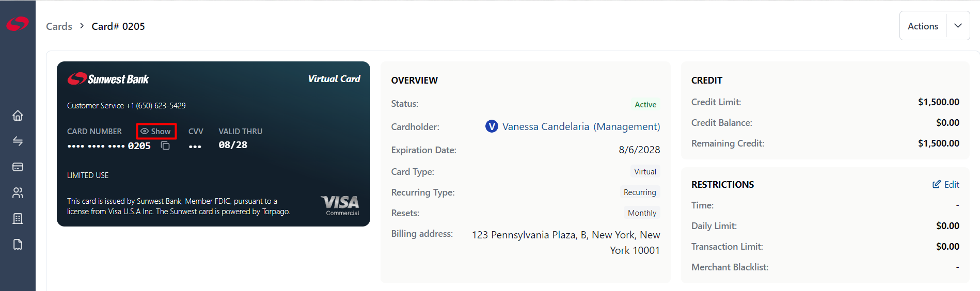This screenshot has width=980, height=291.
Task: Open the transfers arrows icon in sidebar
Action: (18, 141)
